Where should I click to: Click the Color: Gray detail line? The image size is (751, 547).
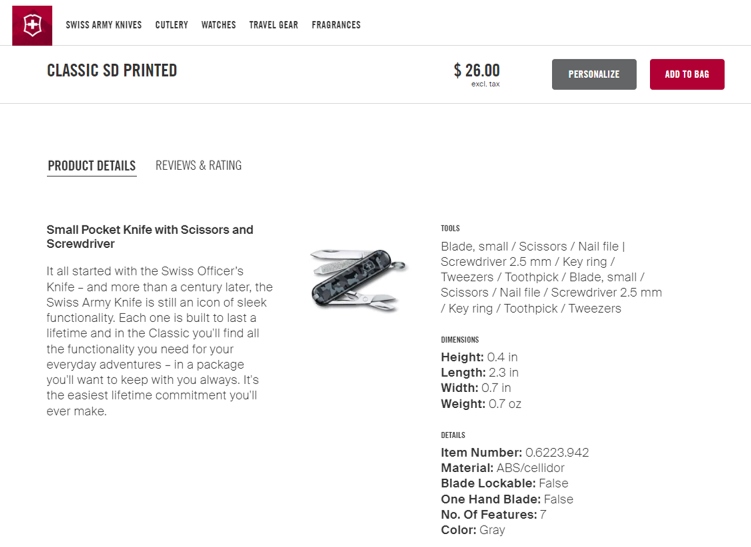473,530
